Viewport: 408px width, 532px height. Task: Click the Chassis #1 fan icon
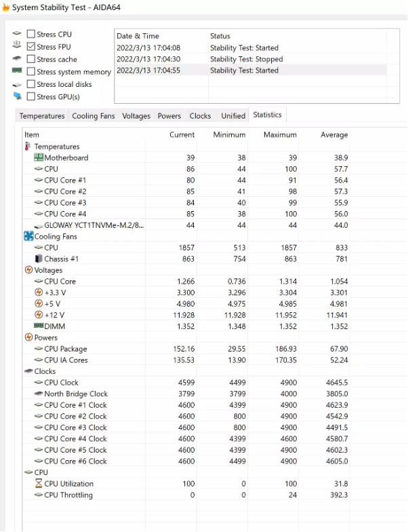pos(39,259)
